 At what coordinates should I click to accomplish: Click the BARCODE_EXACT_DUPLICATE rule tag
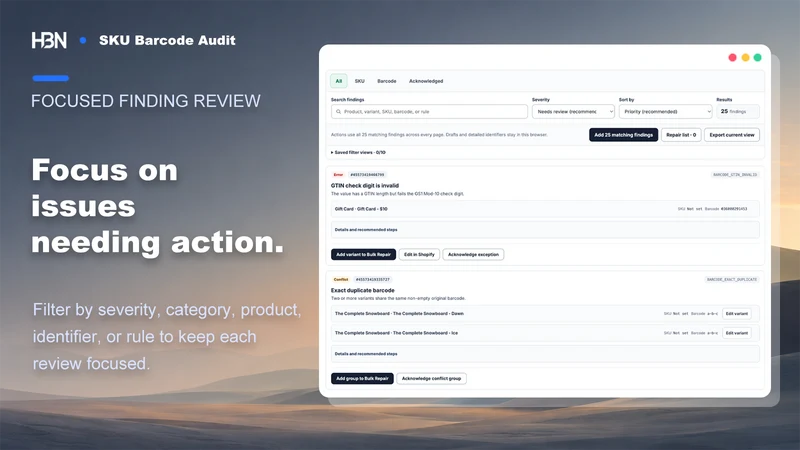(732, 279)
